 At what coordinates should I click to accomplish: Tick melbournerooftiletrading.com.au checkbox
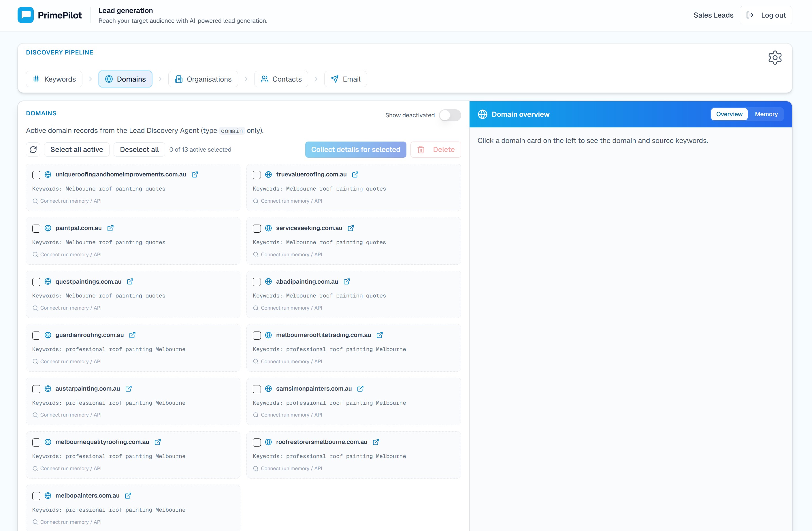pos(257,336)
